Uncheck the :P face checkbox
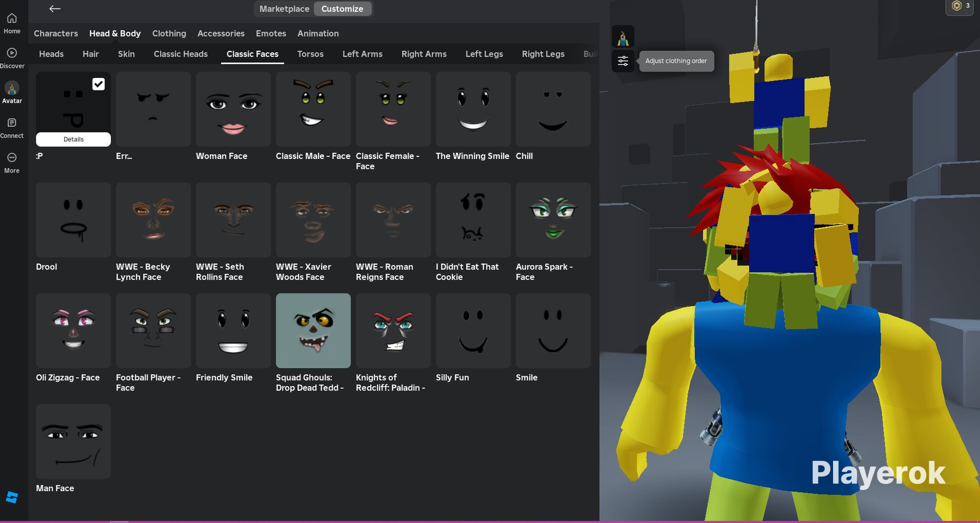The image size is (980, 523). click(x=98, y=84)
